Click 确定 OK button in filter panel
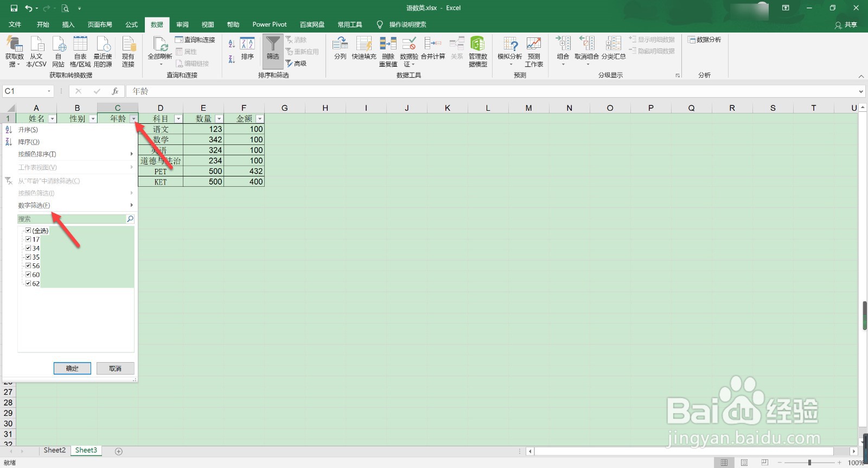 click(72, 368)
